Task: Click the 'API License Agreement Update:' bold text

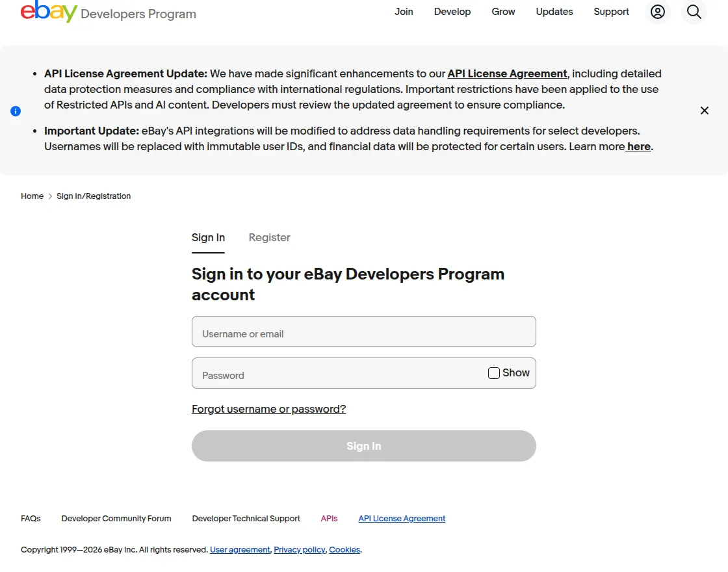Action: pyautogui.click(x=125, y=74)
